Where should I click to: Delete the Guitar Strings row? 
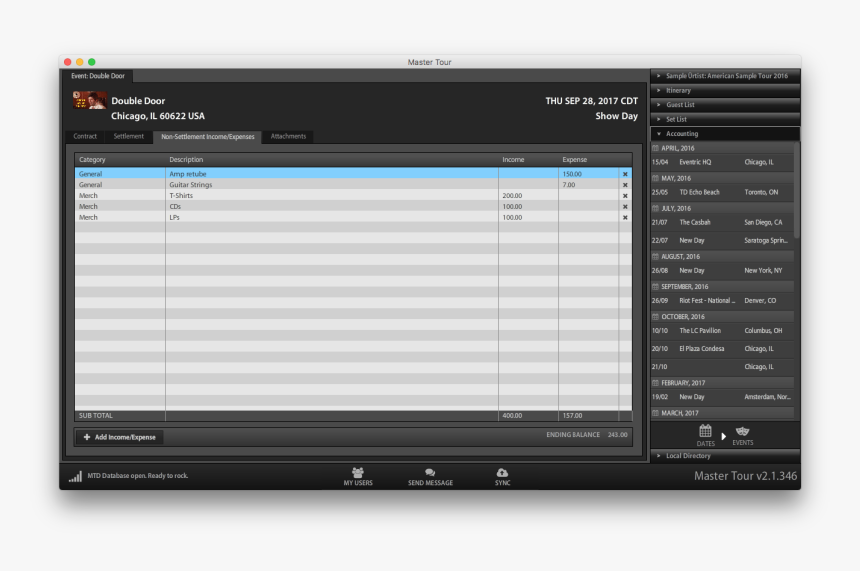click(625, 185)
